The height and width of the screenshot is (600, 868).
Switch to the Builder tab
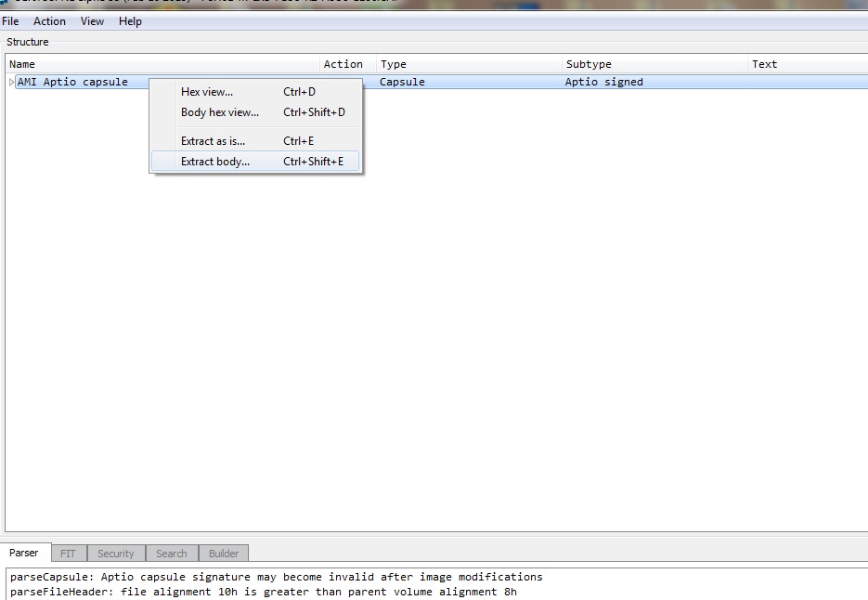(224, 554)
